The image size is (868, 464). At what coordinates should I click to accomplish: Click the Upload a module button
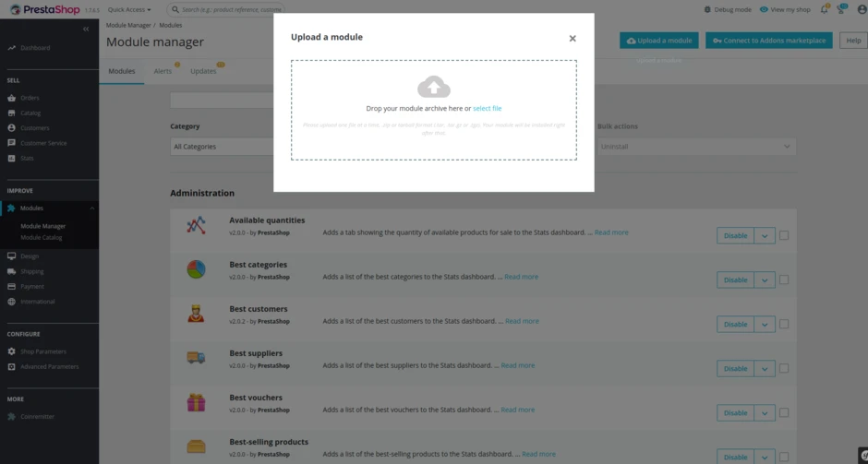coord(659,41)
